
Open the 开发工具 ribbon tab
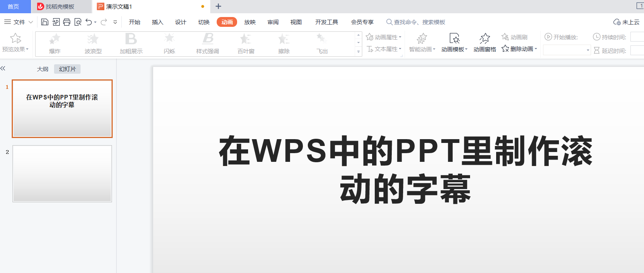click(326, 22)
